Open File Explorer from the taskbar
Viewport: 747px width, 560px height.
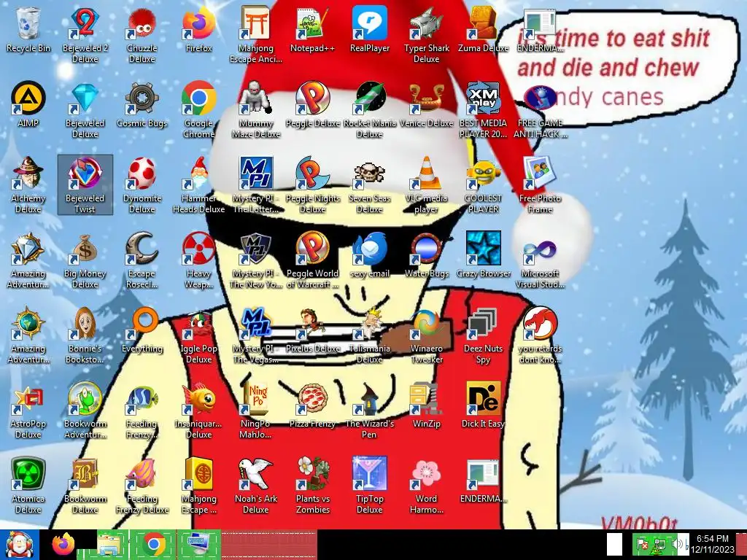pyautogui.click(x=111, y=545)
